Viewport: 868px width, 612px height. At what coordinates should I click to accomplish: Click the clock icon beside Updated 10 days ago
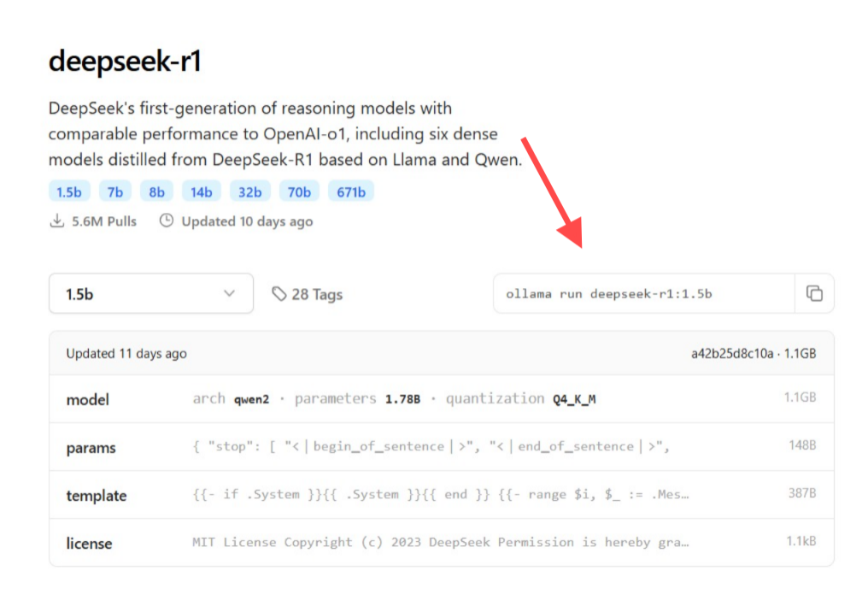pyautogui.click(x=166, y=221)
